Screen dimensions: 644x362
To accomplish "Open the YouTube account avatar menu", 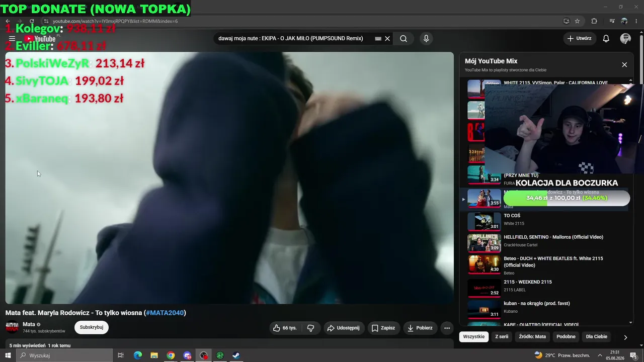I will [625, 39].
